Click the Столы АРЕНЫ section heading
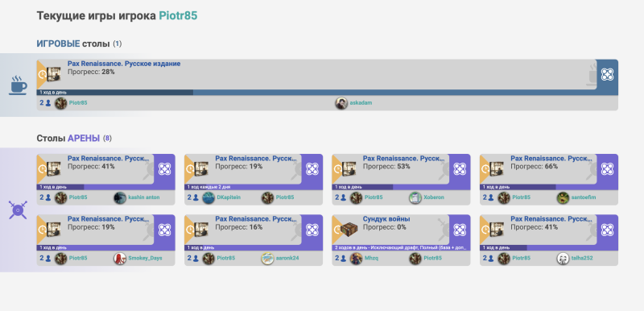The image size is (644, 311). (68, 138)
